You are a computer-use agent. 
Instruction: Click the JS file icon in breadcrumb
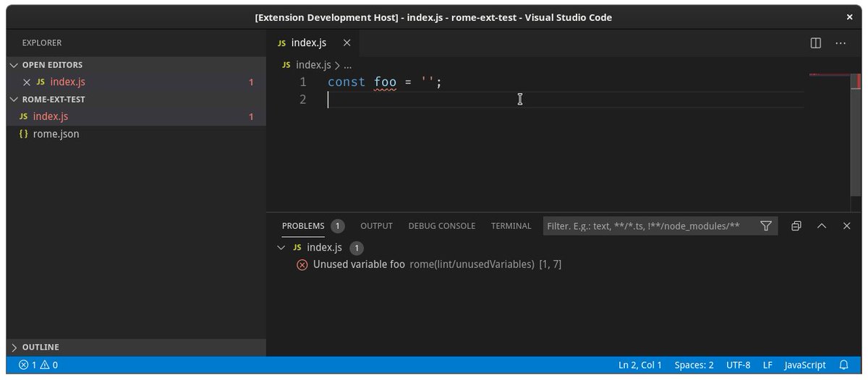[286, 64]
